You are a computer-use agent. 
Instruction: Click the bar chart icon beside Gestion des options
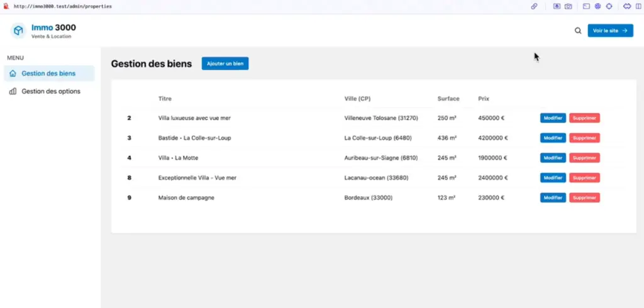tap(13, 91)
